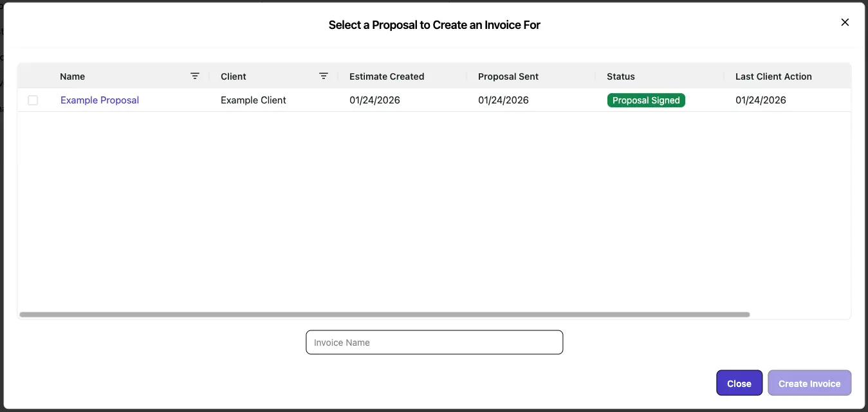Screen dimensions: 868x412
Task: Click the Last Client Action column header
Action: point(773,76)
